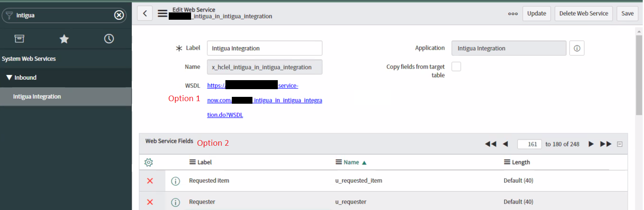Click System Web Services heading
Image resolution: width=644 pixels, height=210 pixels.
coord(29,59)
